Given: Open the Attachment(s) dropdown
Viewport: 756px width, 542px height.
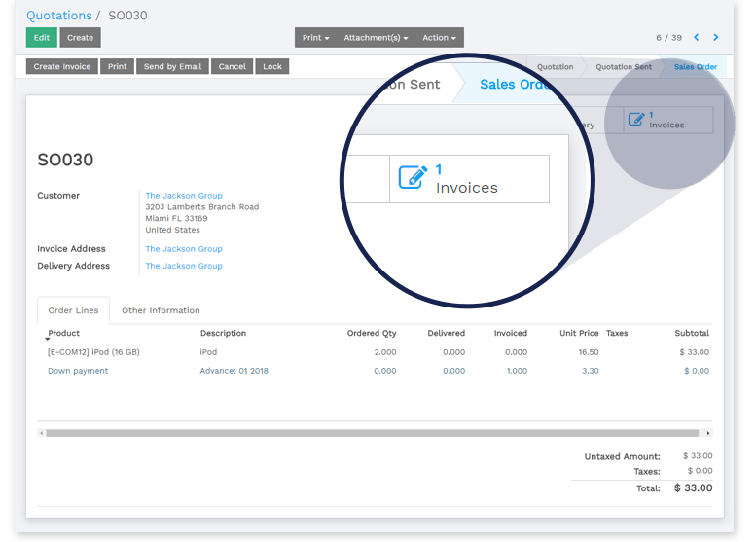Looking at the screenshot, I should tap(376, 38).
